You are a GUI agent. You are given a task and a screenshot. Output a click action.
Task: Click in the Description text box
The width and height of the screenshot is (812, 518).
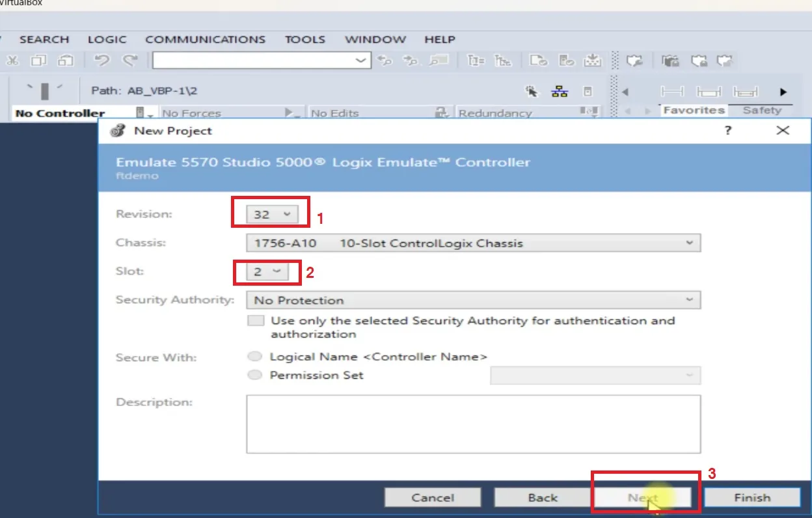click(473, 424)
